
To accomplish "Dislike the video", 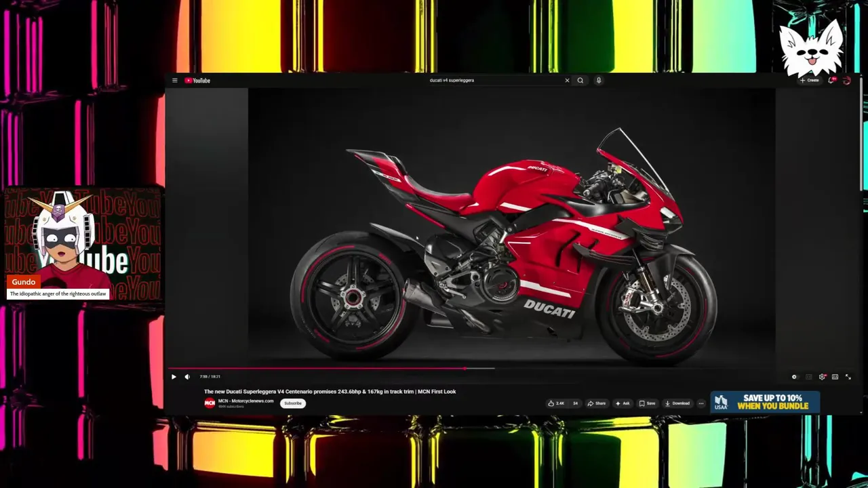I will click(575, 403).
